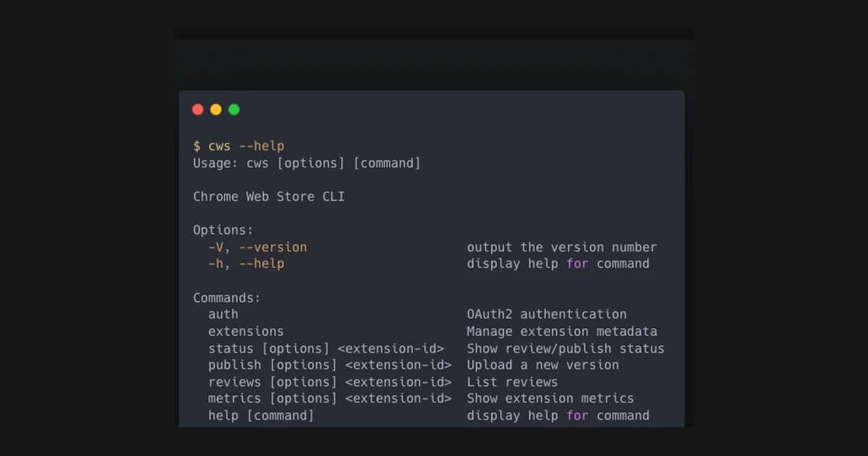The image size is (868, 456).
Task: Click the Manage extension metadata description
Action: [561, 331]
